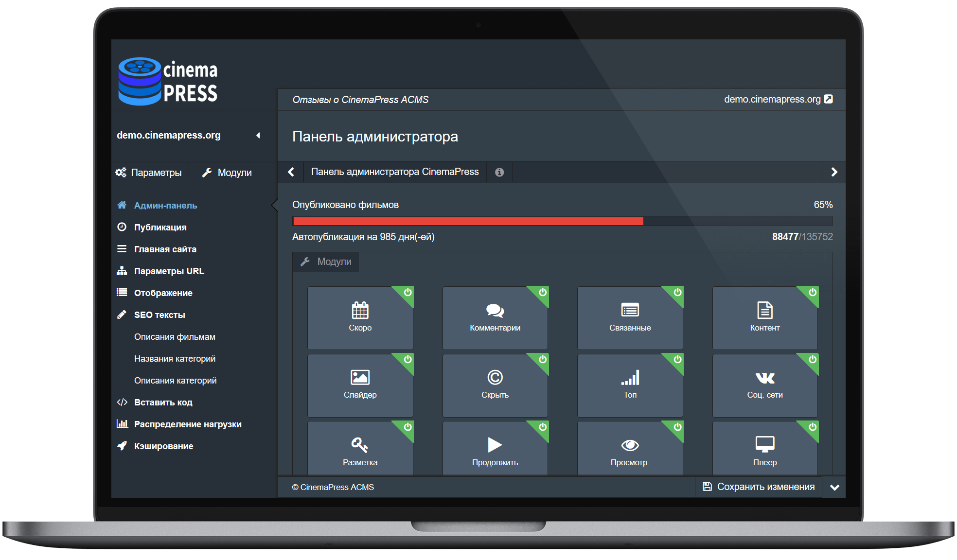Click the info icon next to panel title
Viewport: 957px width, 560px height.
pos(499,172)
